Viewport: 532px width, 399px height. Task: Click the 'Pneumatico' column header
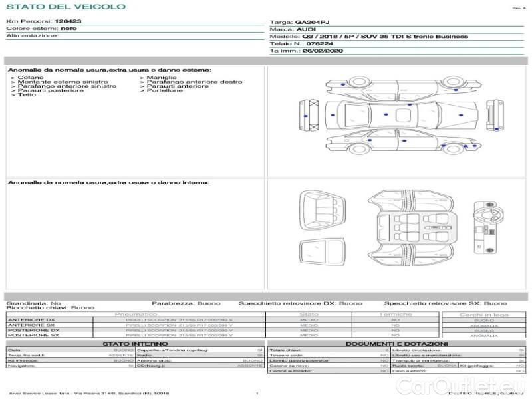point(136,315)
